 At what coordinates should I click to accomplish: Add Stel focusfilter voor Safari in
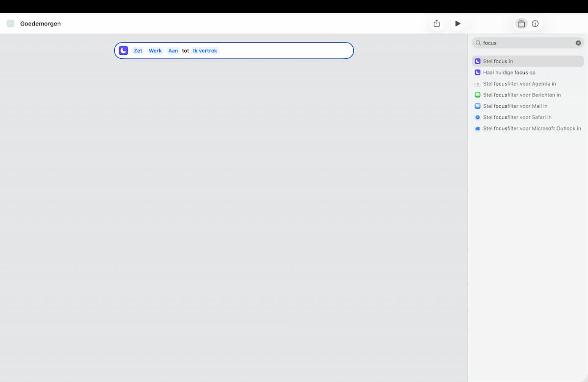pos(528,117)
